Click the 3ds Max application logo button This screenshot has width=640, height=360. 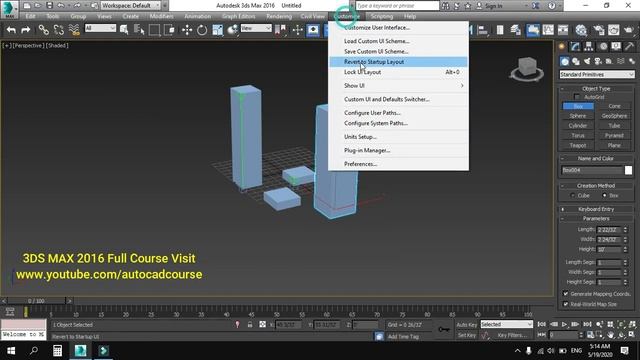coord(9,9)
